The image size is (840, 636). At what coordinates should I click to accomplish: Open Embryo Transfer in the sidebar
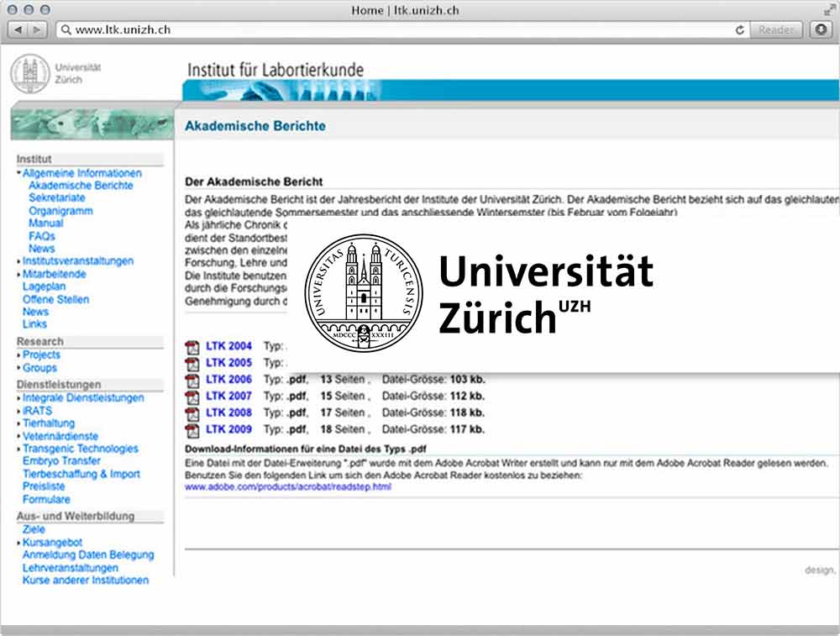click(x=61, y=460)
